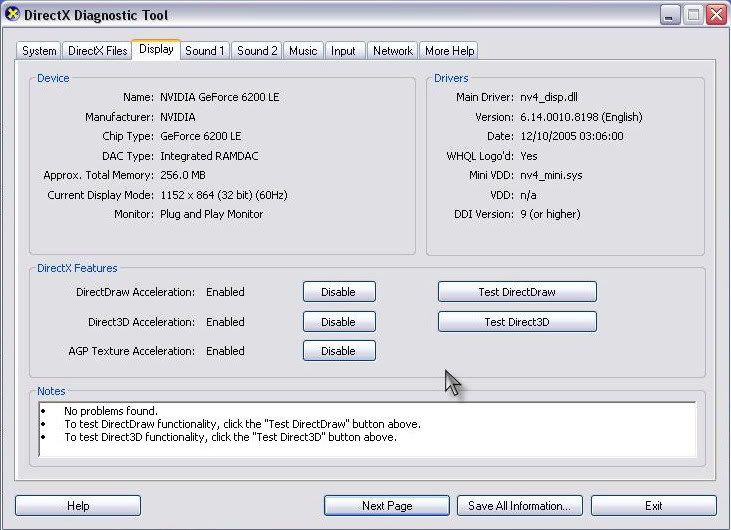The image size is (731, 530).
Task: Switch to the System tab
Action: (x=39, y=51)
